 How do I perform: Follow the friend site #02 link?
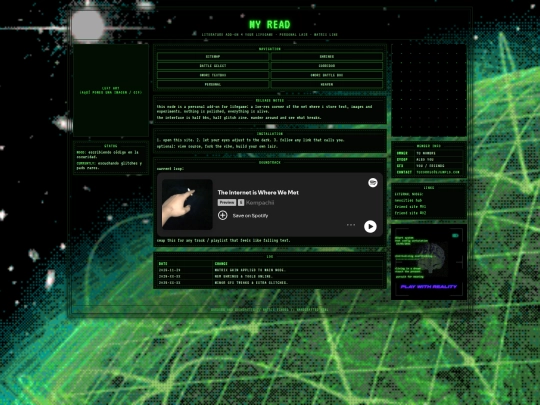point(410,213)
